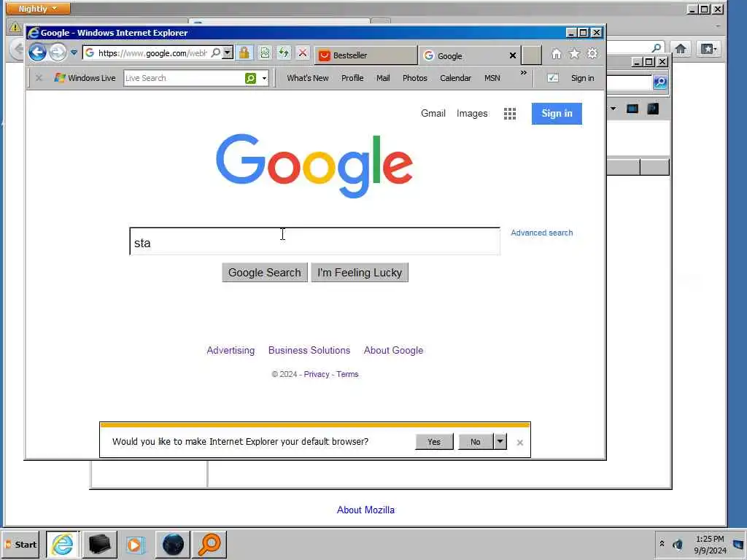Go back with IE back arrow
This screenshot has width=747, height=560.
[x=37, y=52]
